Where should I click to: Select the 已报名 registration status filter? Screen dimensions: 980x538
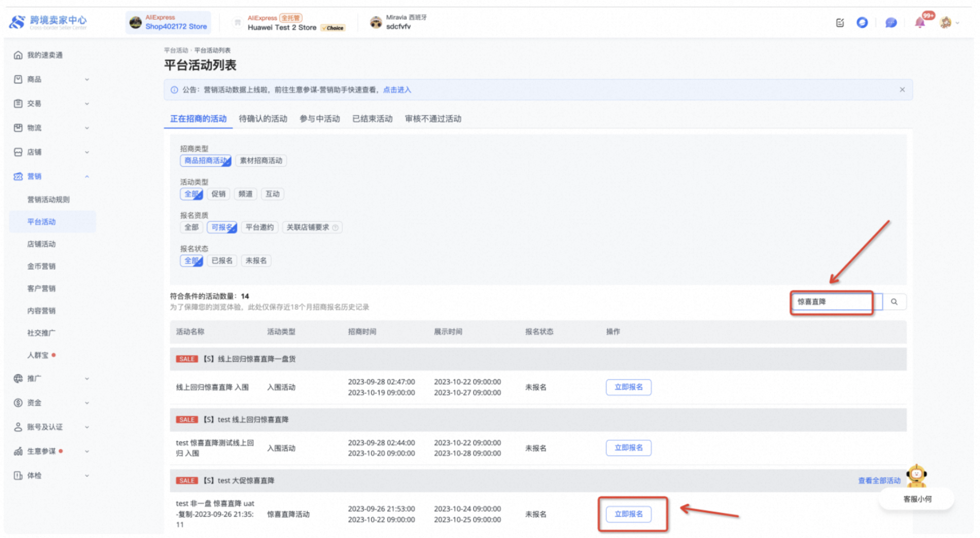pyautogui.click(x=222, y=261)
